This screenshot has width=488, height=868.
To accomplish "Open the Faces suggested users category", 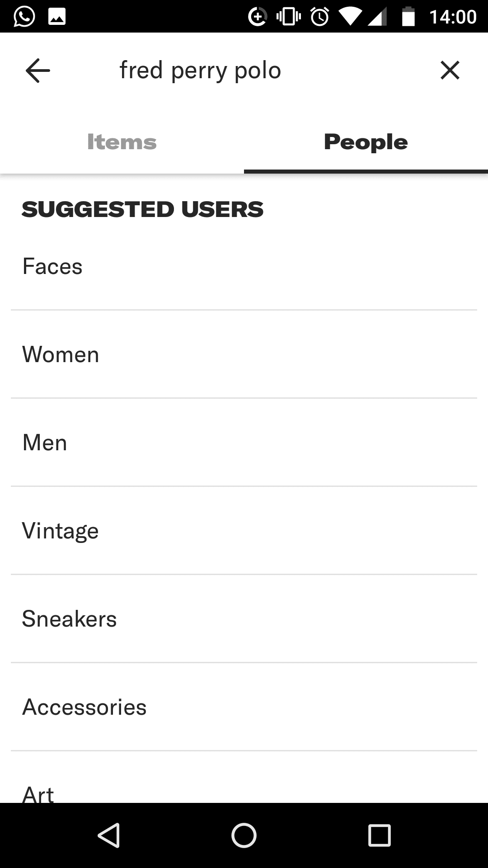I will [244, 266].
